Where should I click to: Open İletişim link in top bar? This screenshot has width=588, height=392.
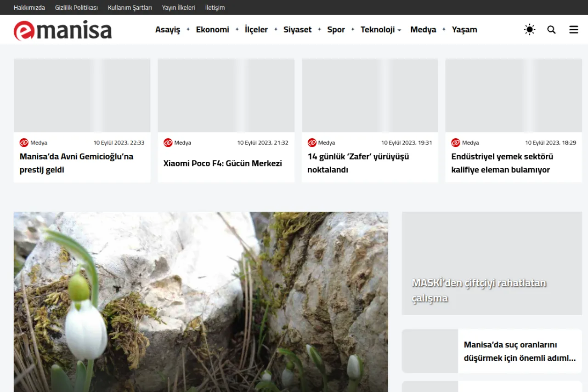[215, 7]
